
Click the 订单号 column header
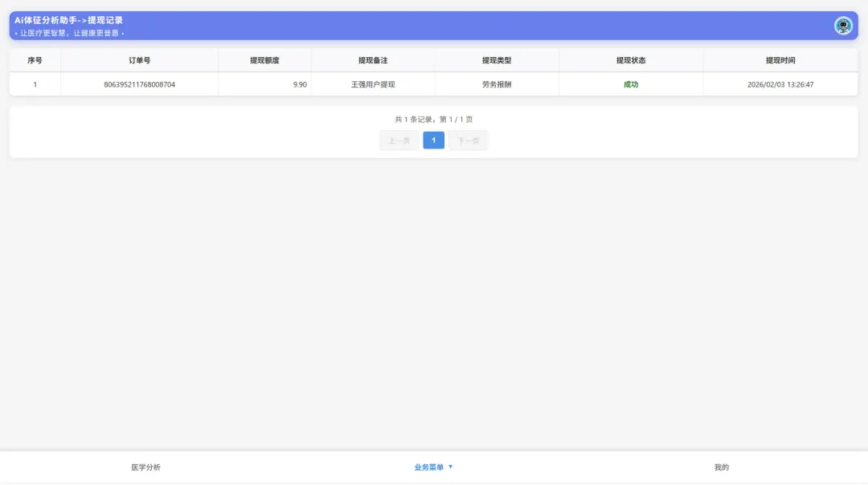pyautogui.click(x=140, y=60)
